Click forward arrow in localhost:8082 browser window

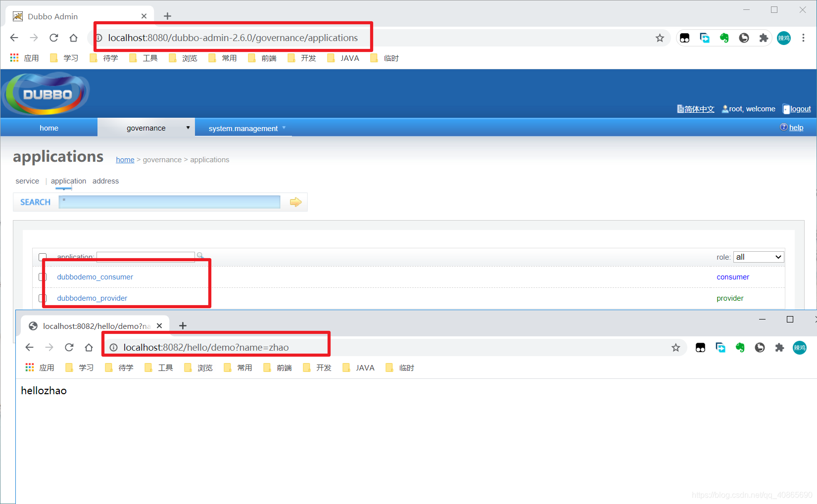pos(49,347)
